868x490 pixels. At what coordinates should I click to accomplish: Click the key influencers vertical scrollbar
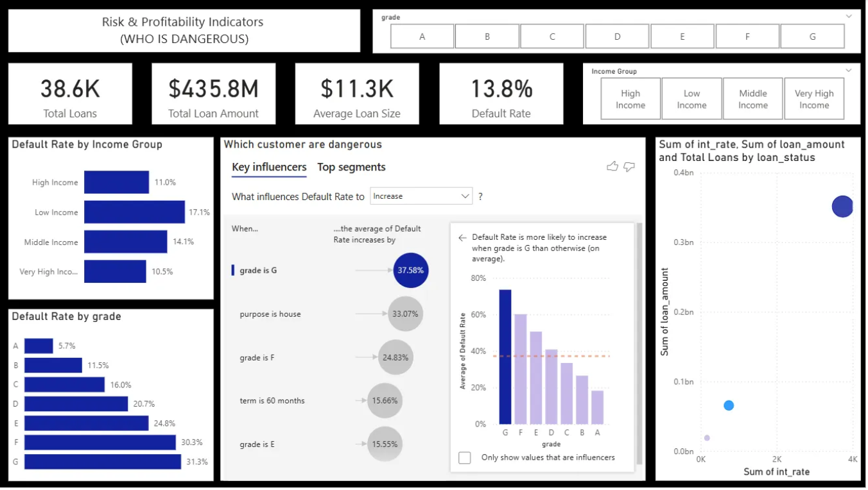(x=639, y=343)
